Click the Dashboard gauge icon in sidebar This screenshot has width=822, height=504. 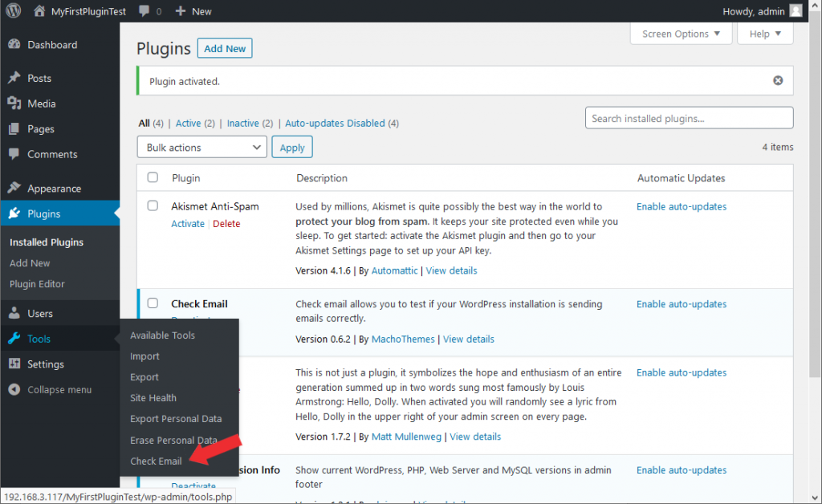[x=14, y=45]
